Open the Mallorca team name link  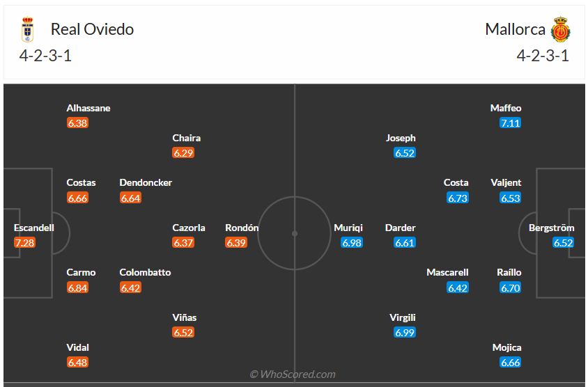(x=516, y=29)
